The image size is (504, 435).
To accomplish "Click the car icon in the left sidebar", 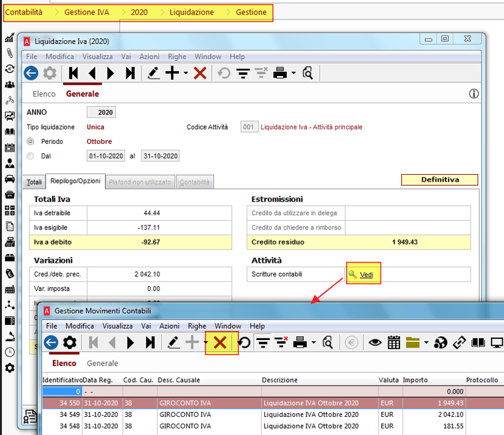I will pos(9,179).
